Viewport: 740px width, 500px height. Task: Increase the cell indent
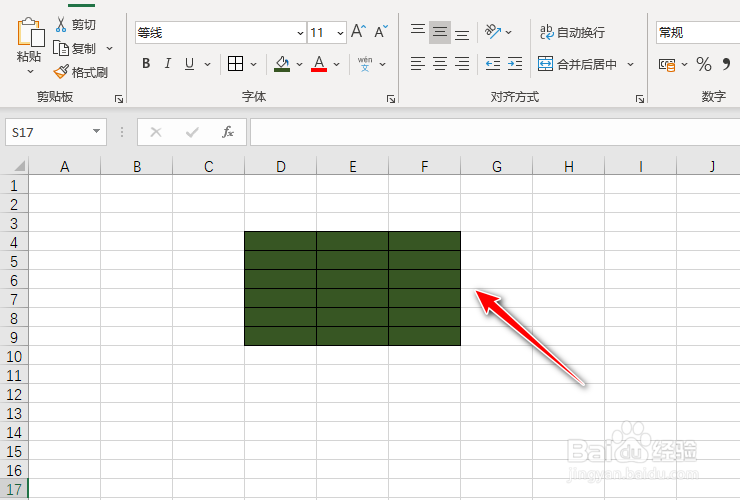515,63
